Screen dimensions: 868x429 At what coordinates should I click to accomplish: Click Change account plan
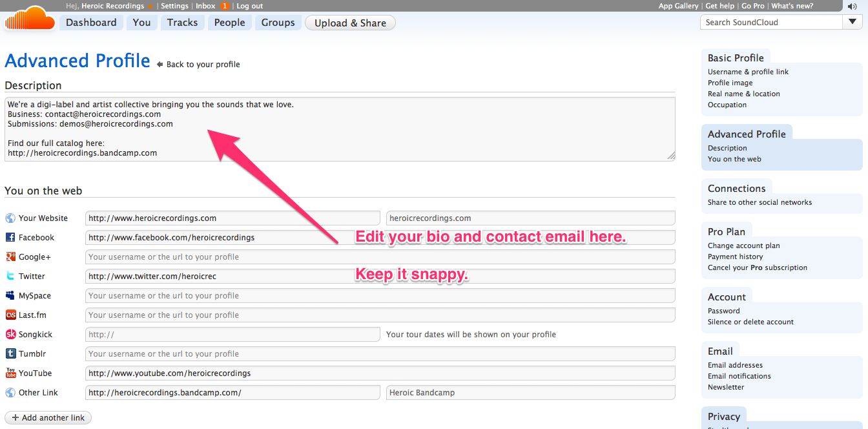tap(744, 246)
